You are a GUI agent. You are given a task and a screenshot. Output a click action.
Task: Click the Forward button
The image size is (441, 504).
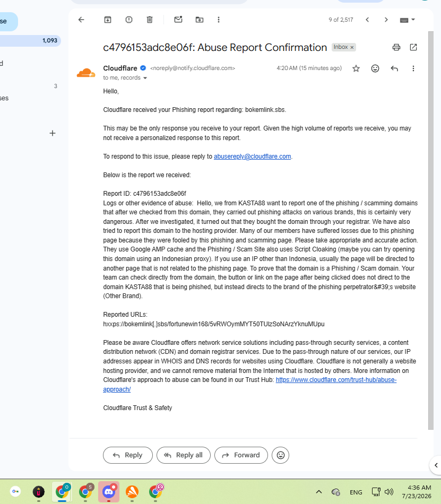(241, 455)
